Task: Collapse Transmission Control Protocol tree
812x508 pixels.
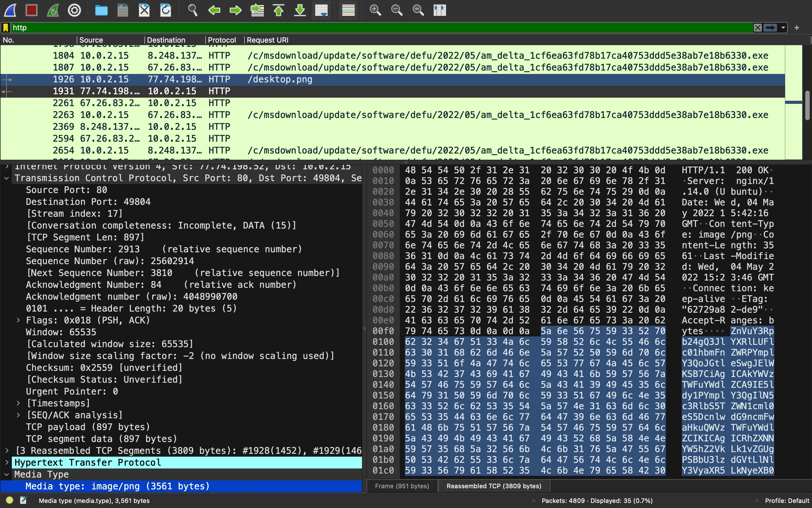Action: point(7,178)
